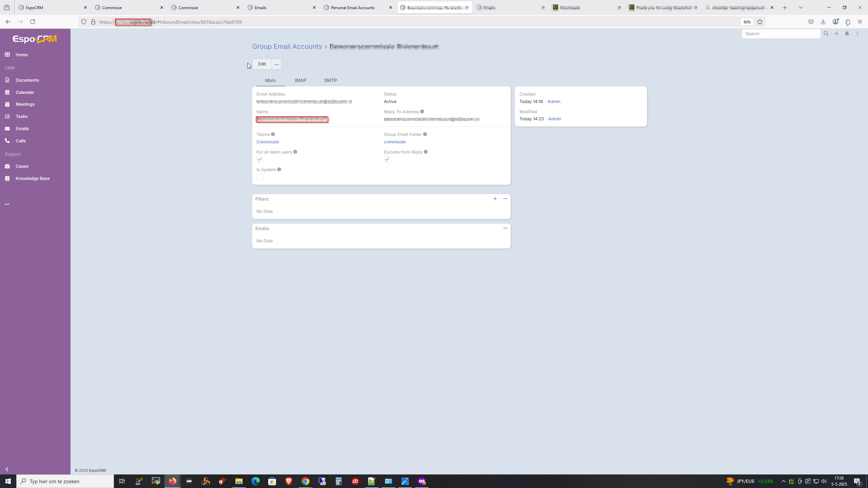Go back in browser history
Image resolution: width=868 pixels, height=488 pixels.
pos(8,22)
